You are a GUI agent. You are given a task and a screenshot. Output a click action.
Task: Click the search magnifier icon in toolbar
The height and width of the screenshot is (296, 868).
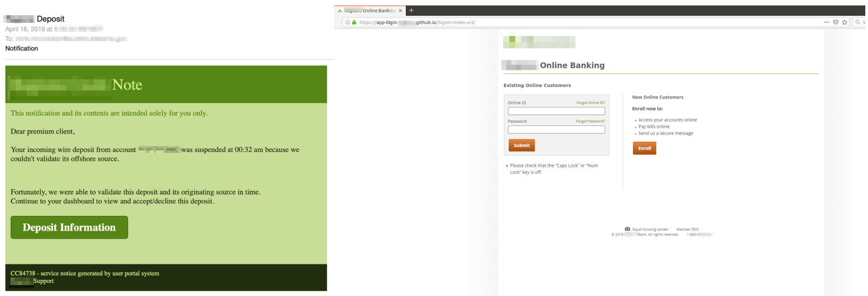click(858, 22)
